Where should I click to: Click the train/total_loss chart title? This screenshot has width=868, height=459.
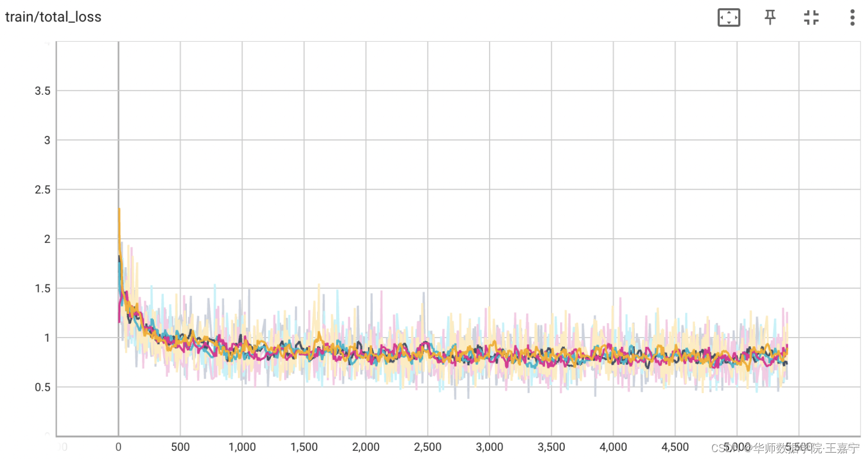53,17
